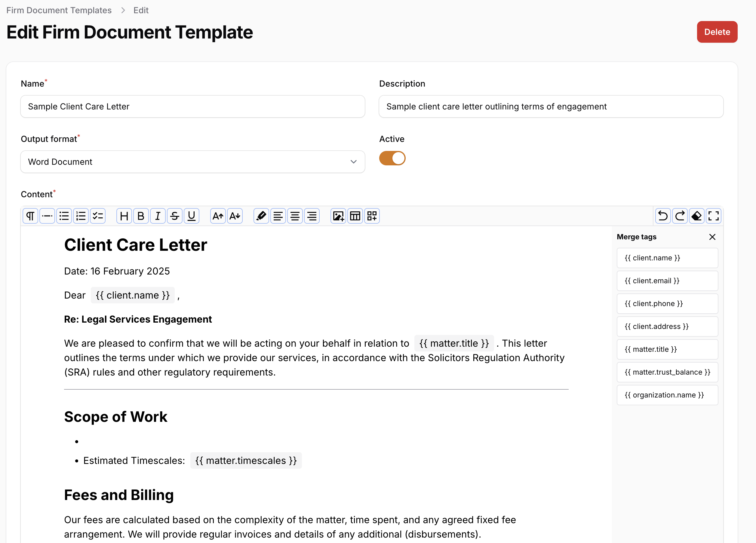The image size is (756, 543).
Task: Click the Edit breadcrumb item
Action: [x=140, y=10]
